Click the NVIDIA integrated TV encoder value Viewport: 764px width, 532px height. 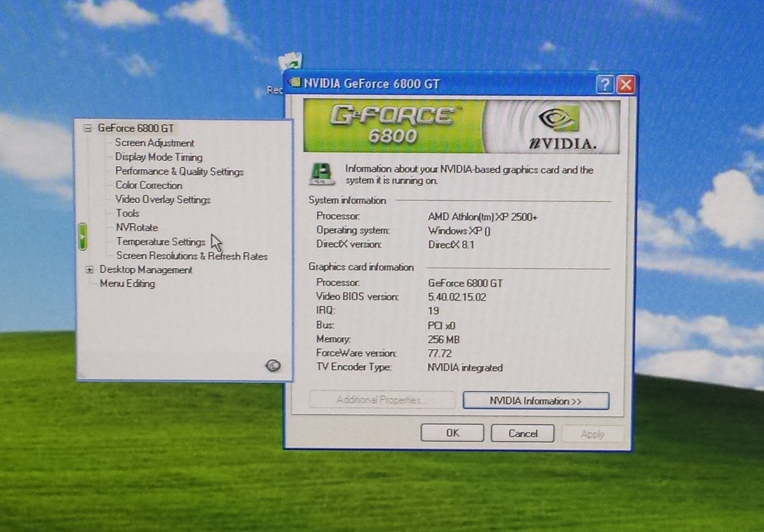point(465,367)
